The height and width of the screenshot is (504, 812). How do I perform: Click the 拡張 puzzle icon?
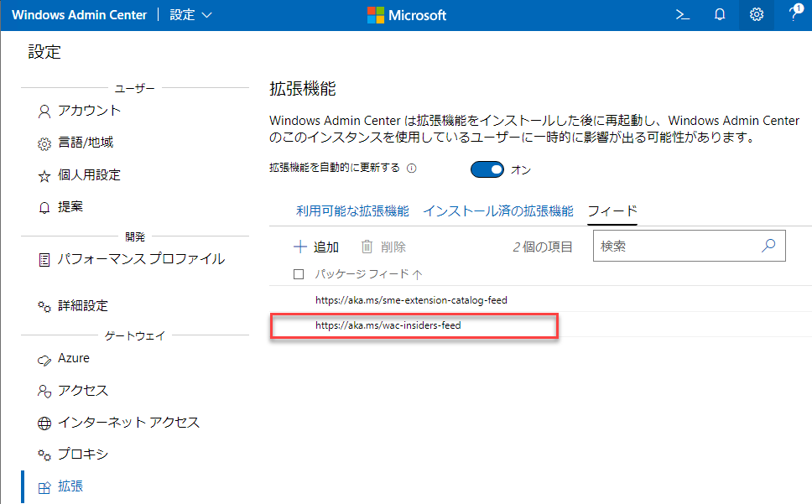point(44,487)
